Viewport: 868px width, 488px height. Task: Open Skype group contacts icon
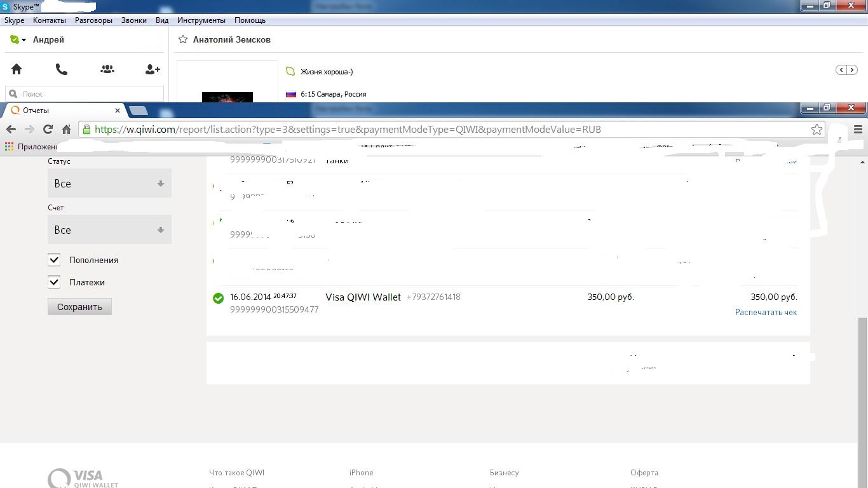[x=107, y=69]
